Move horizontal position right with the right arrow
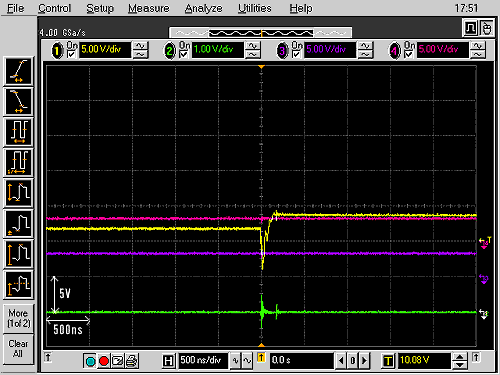Viewport: 500px width, 375px height. click(x=364, y=361)
